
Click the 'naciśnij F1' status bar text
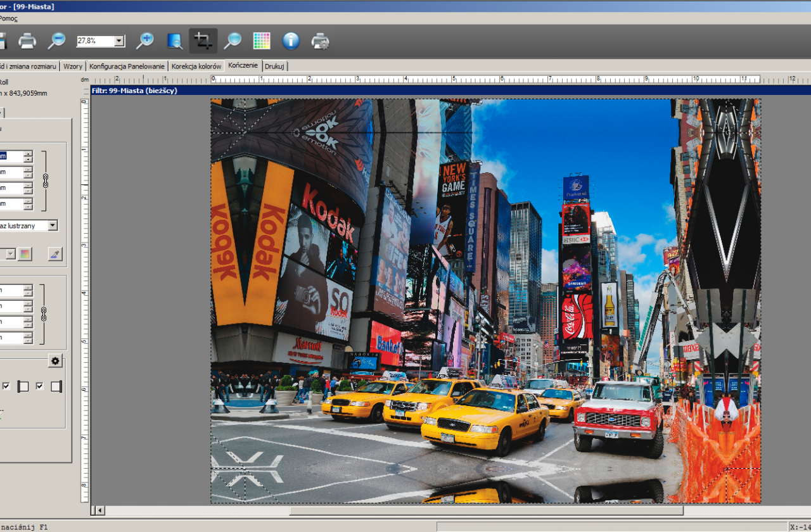pyautogui.click(x=24, y=527)
